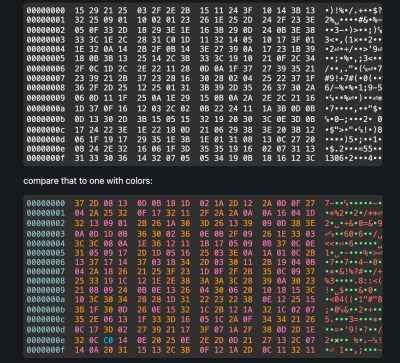Select offset 0000000f in the uncolored hex dump
The width and height of the screenshot is (400, 363).
click(46, 158)
